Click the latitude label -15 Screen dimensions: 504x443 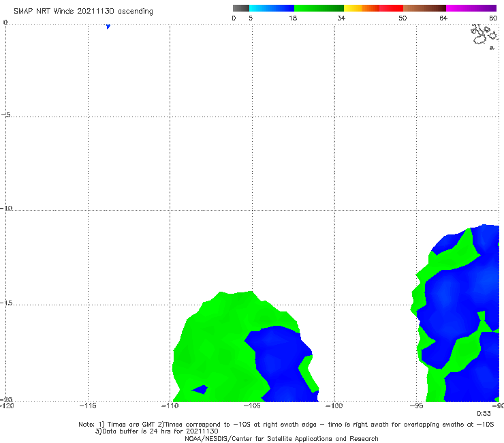pos(5,303)
